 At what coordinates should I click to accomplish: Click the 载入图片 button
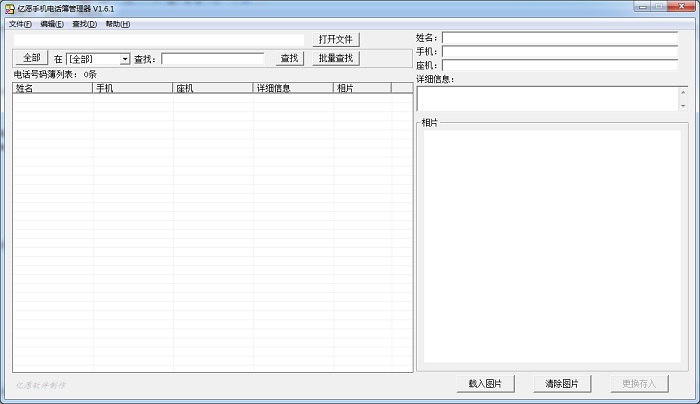pos(485,384)
